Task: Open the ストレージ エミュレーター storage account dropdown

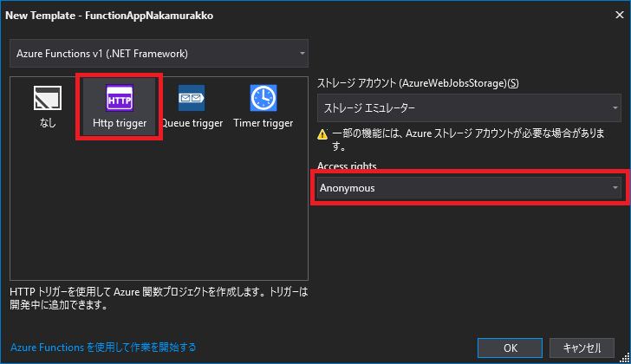Action: click(x=469, y=107)
